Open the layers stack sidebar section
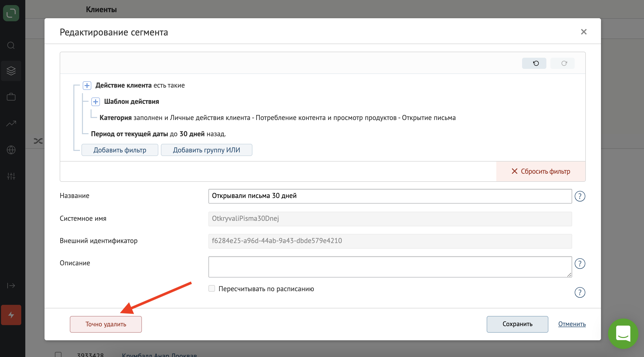This screenshot has width=644, height=357. (x=11, y=71)
